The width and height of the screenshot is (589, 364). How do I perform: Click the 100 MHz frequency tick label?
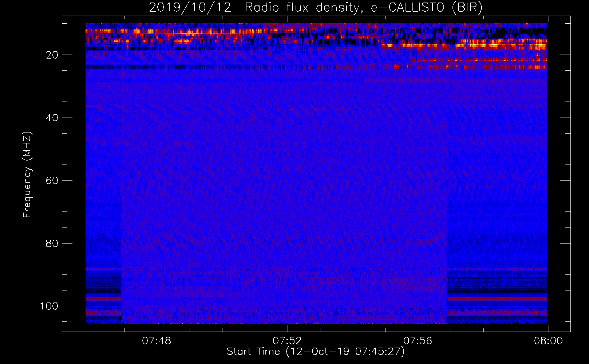pyautogui.click(x=49, y=306)
